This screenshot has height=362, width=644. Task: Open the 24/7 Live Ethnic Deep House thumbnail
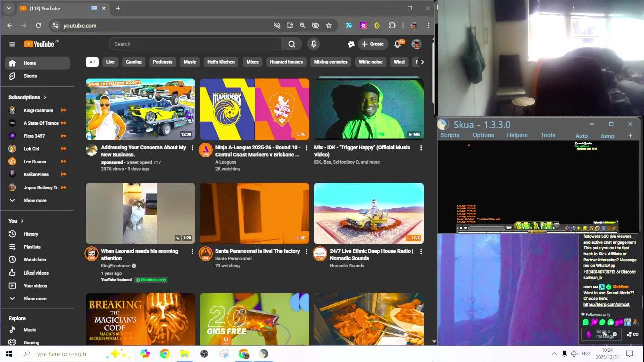(369, 213)
